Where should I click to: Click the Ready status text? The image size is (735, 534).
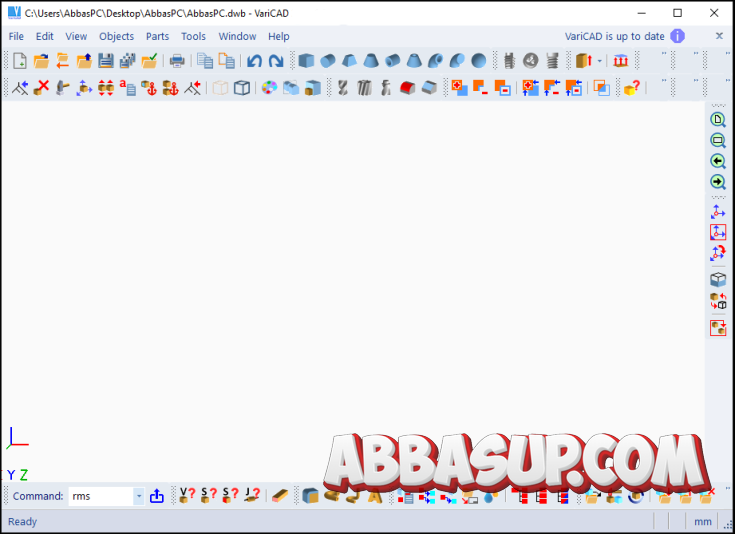22,521
